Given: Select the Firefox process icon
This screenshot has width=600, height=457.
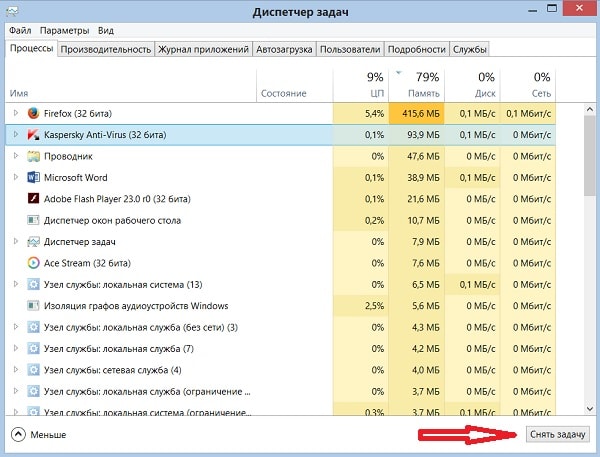Looking at the screenshot, I should click(33, 113).
